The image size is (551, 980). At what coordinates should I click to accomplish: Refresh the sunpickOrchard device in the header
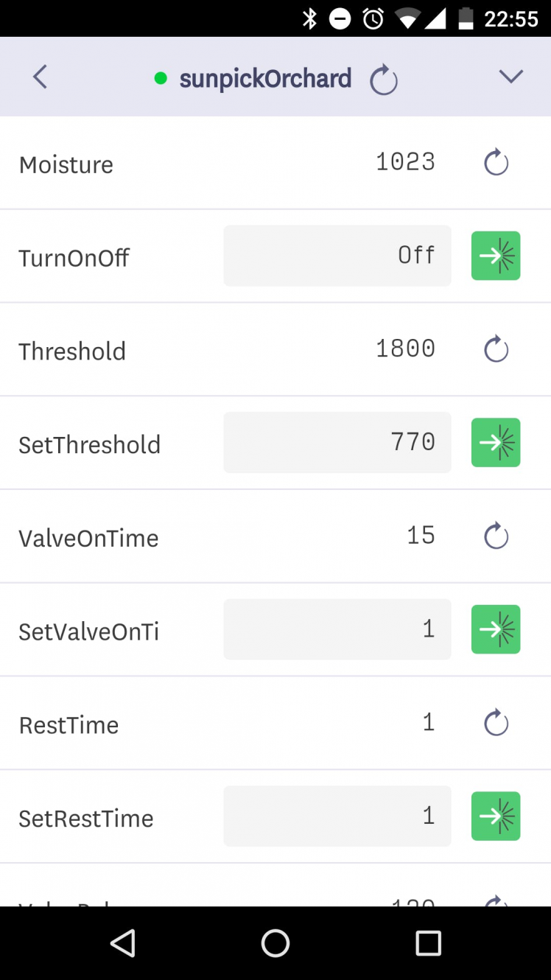[x=383, y=80]
